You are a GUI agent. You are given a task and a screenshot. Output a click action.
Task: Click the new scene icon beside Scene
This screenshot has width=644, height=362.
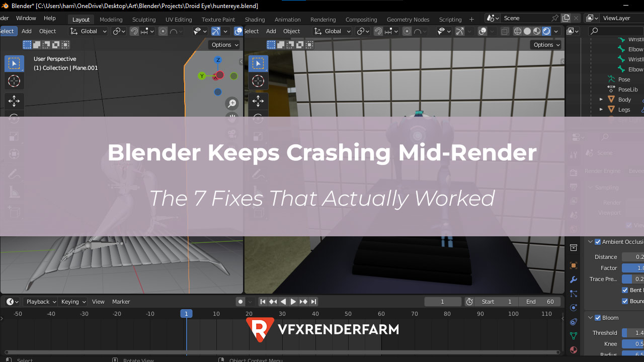(x=566, y=18)
